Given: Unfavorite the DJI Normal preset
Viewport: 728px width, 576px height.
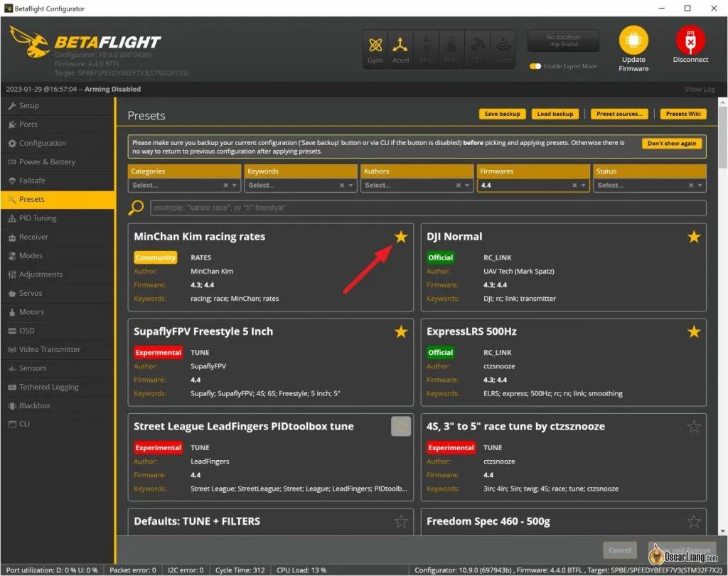Looking at the screenshot, I should click(x=694, y=237).
